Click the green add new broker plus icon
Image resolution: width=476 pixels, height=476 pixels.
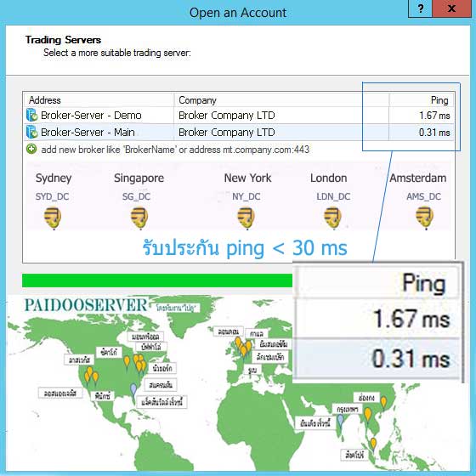click(31, 149)
